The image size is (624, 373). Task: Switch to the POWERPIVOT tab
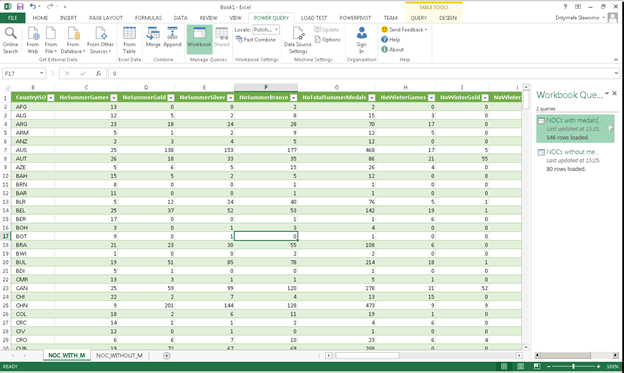pos(355,18)
